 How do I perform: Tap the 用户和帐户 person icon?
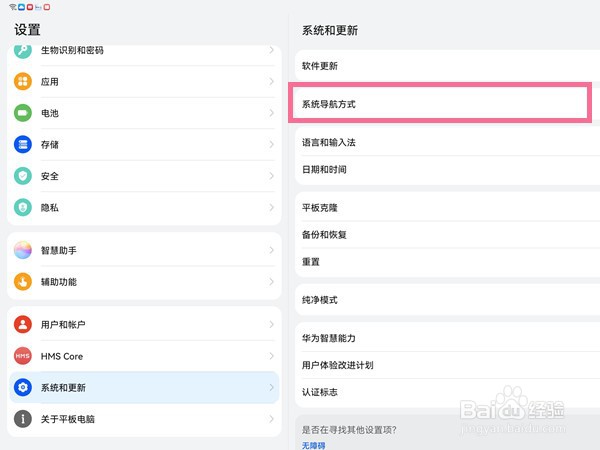[x=23, y=325]
